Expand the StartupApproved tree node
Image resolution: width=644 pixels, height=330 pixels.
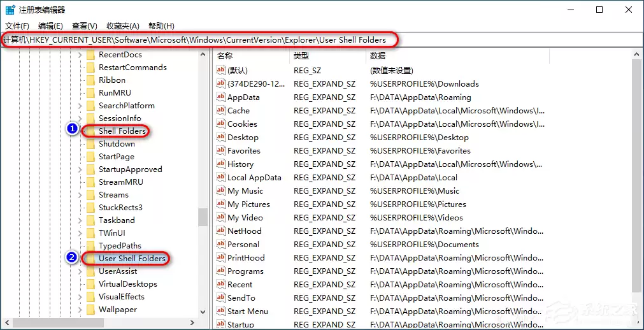pos(80,169)
